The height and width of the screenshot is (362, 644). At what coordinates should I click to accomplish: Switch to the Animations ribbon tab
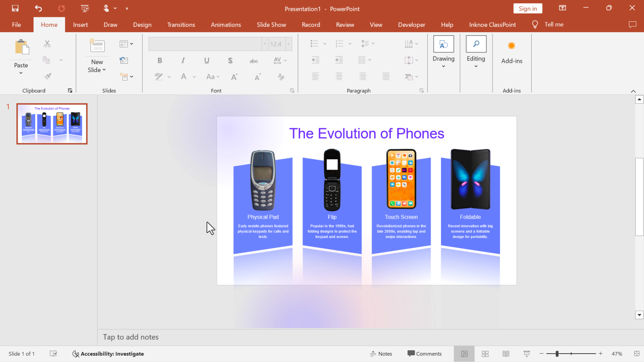[226, 24]
